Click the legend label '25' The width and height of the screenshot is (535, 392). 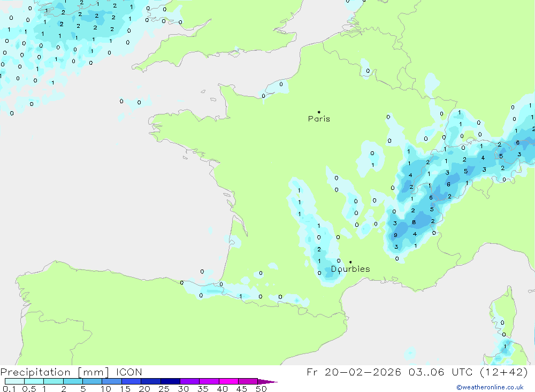(164, 389)
